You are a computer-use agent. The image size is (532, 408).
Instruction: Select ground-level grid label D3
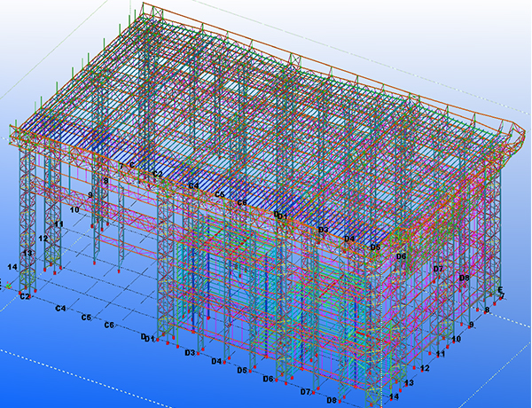click(x=190, y=353)
